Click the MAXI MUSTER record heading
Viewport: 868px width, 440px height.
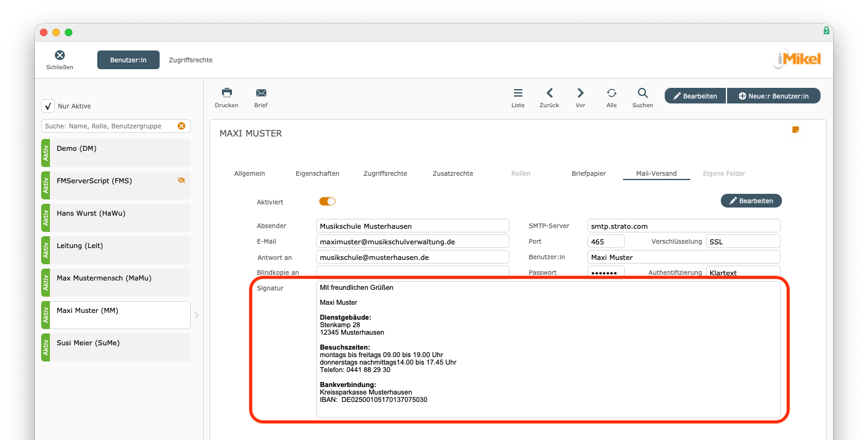point(251,133)
